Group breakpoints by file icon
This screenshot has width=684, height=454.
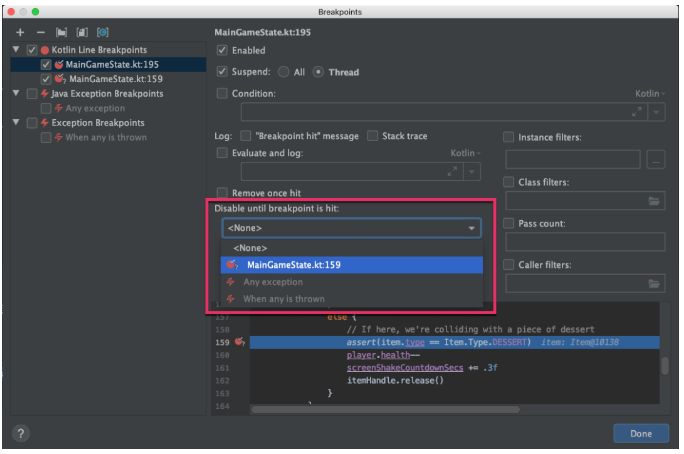pyautogui.click(x=82, y=32)
